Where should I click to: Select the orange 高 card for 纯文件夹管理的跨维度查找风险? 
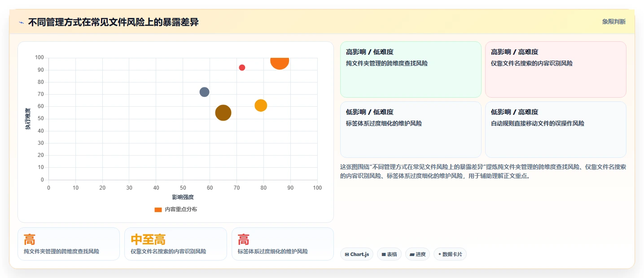pyautogui.click(x=69, y=244)
